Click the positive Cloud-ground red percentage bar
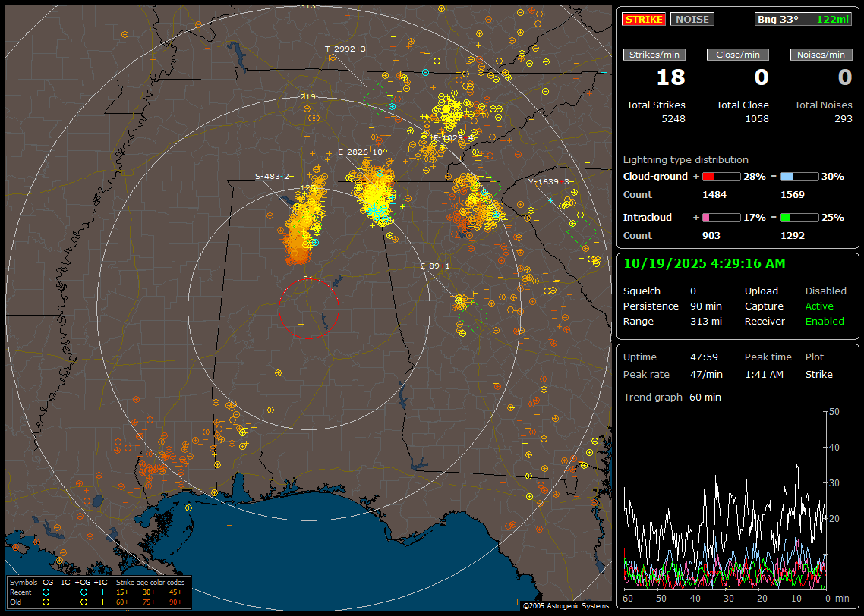864x616 pixels. point(721,176)
